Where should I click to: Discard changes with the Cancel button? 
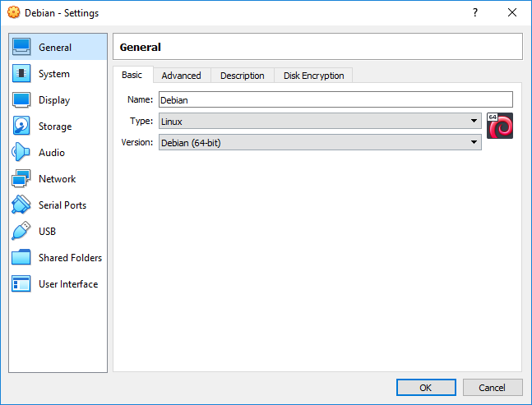click(x=493, y=388)
